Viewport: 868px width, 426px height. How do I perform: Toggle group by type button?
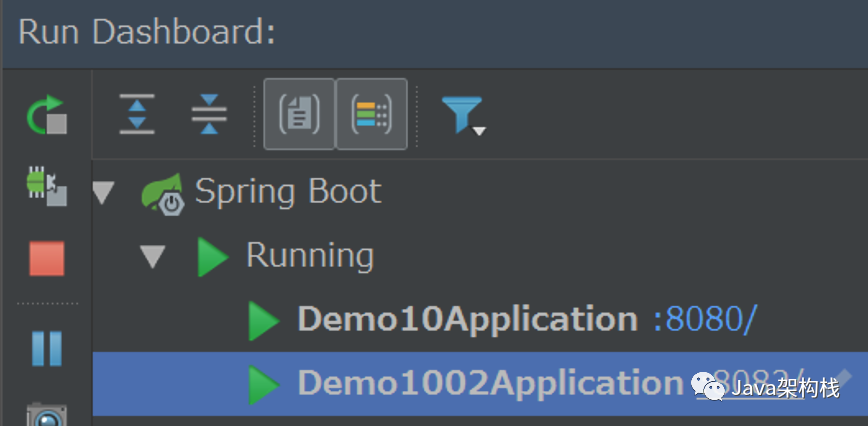[x=299, y=114]
